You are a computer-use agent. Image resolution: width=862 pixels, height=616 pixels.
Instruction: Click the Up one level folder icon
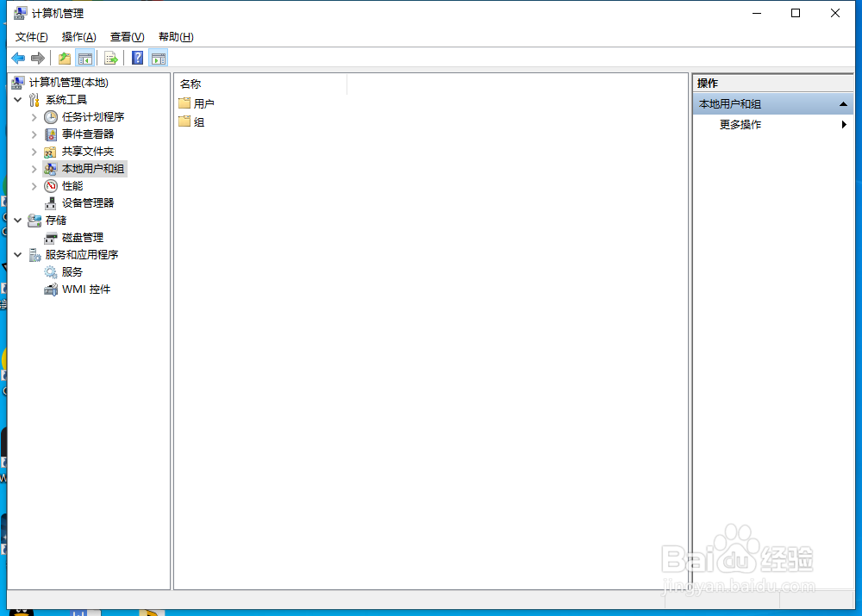point(65,58)
